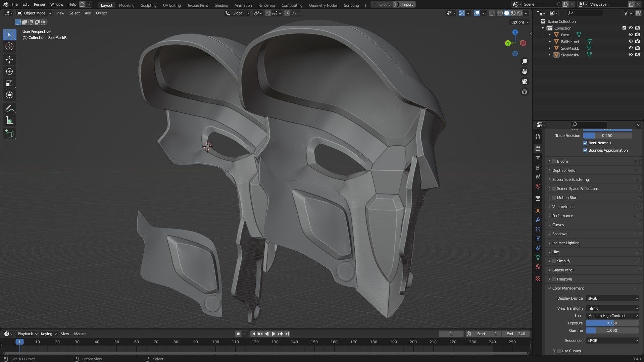Expand the Depth of Field panel
The height and width of the screenshot is (362, 644).
[x=563, y=170]
